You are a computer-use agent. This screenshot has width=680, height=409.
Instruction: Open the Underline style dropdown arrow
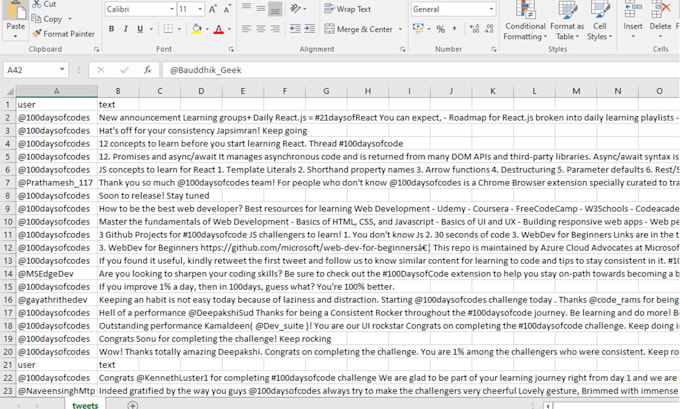(151, 29)
